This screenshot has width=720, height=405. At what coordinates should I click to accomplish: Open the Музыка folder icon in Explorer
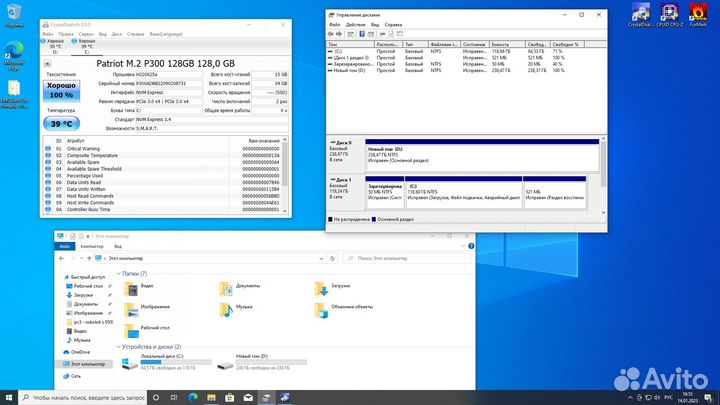(x=226, y=311)
